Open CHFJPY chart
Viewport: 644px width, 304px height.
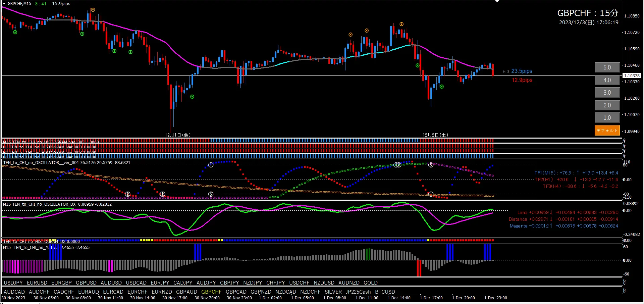tap(276, 283)
